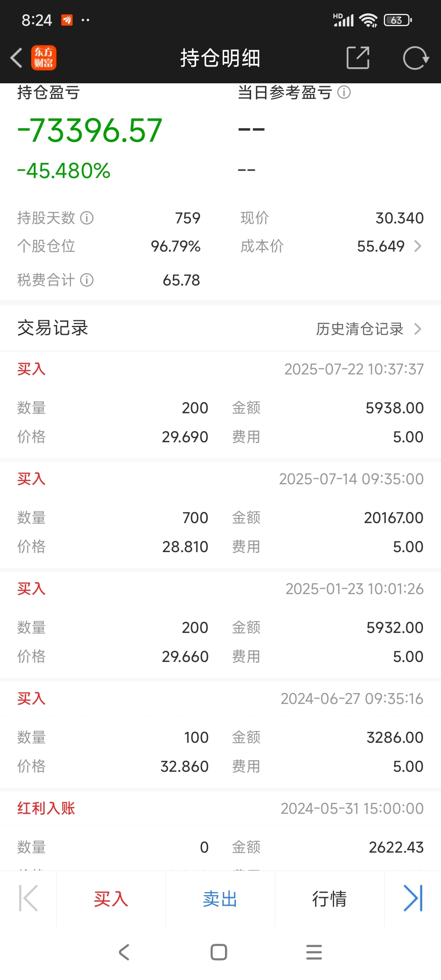Tap the back arrow in header

point(16,58)
